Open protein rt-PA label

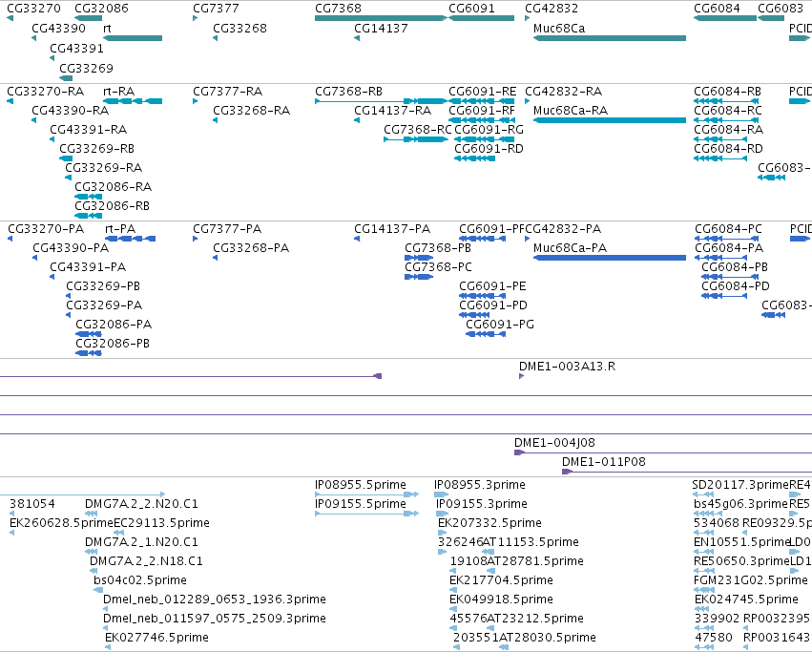pyautogui.click(x=120, y=228)
